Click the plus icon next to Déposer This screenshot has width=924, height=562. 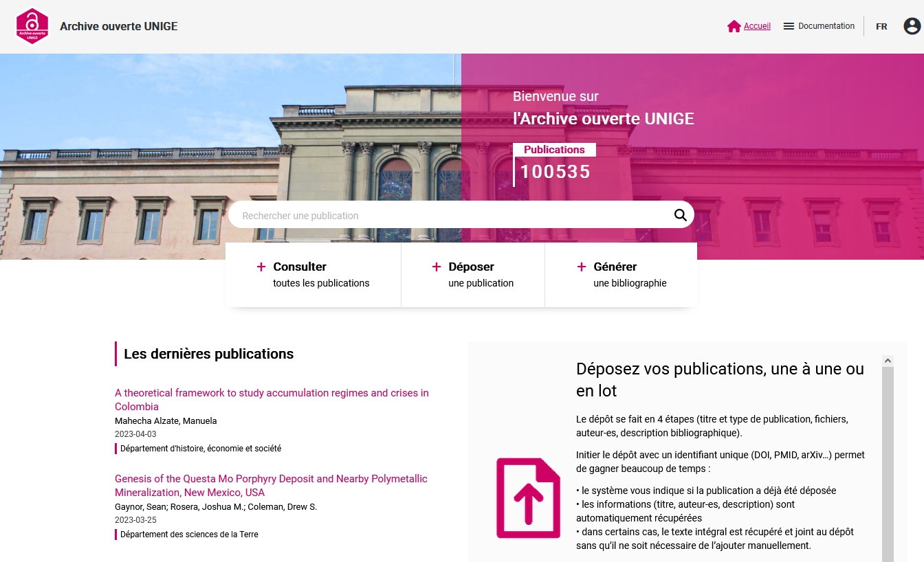(x=437, y=267)
